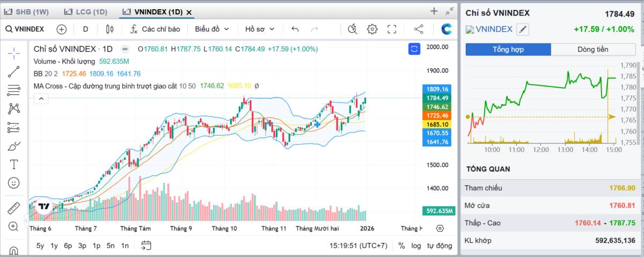Select the crosshair cursor tool
Viewport: 644px width, 257px height.
(14, 53)
